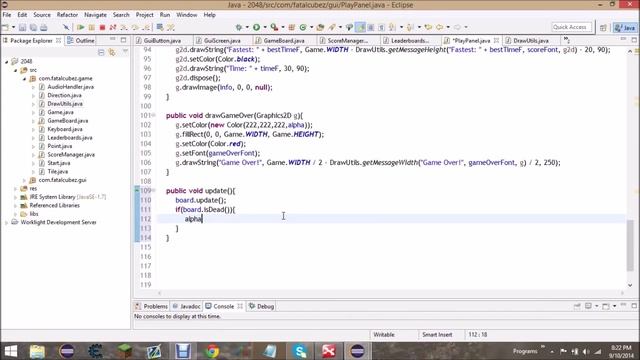Open the Outline view tab
640x360 pixels.
(x=81, y=40)
